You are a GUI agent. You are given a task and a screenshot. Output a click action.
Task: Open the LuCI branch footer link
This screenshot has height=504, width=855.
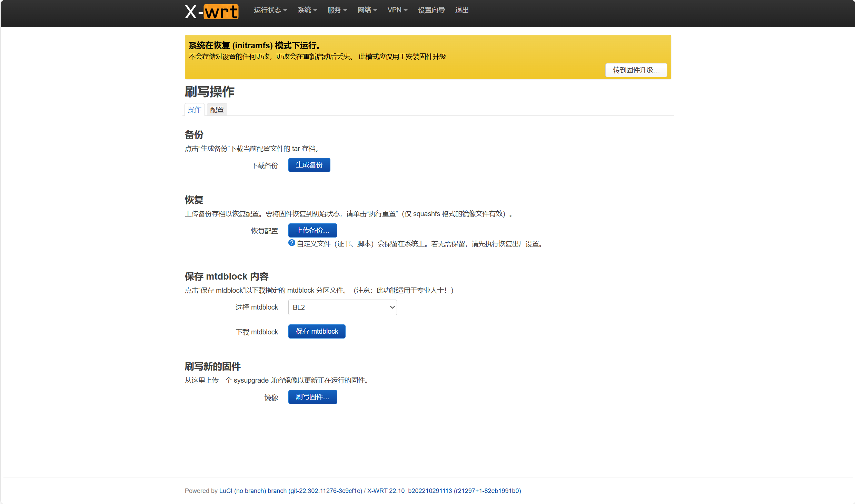coord(290,491)
